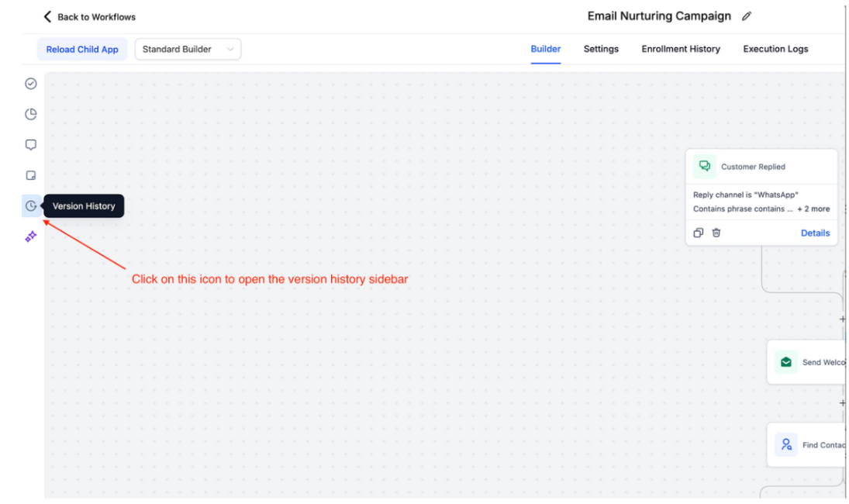Click the Find Contact node icon
This screenshot has width=849, height=504.
[785, 445]
